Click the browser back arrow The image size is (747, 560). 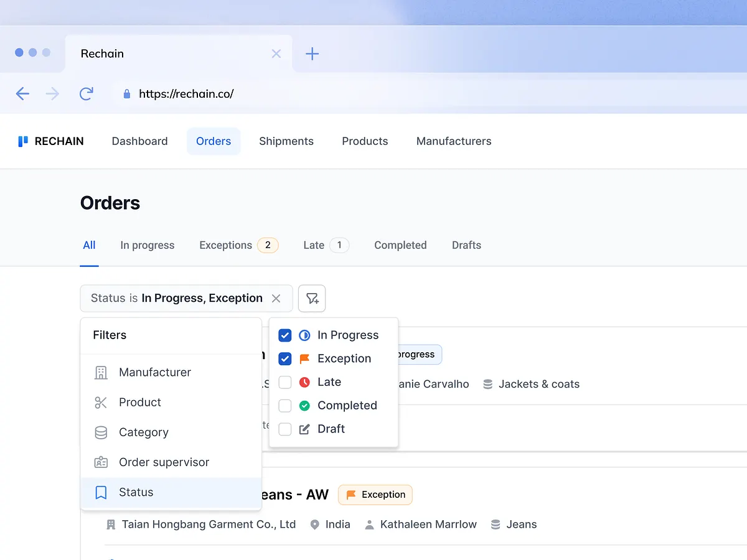pyautogui.click(x=22, y=94)
